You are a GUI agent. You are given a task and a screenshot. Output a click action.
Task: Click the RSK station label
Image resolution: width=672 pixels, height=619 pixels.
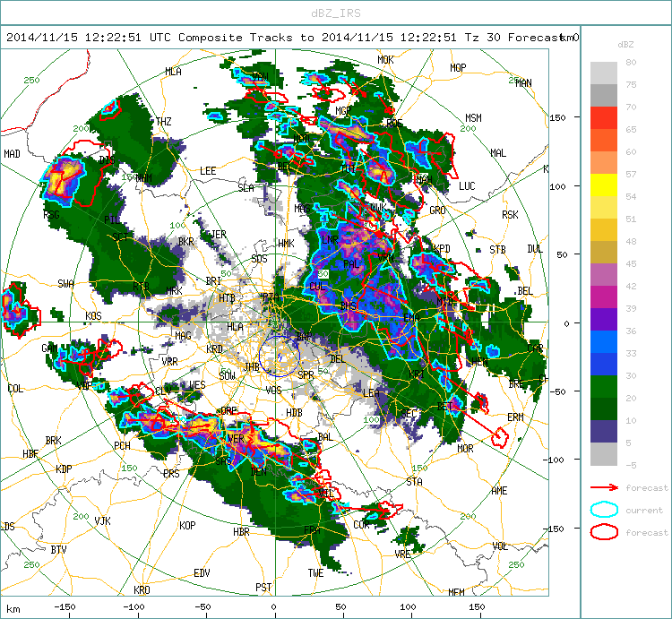510,215
